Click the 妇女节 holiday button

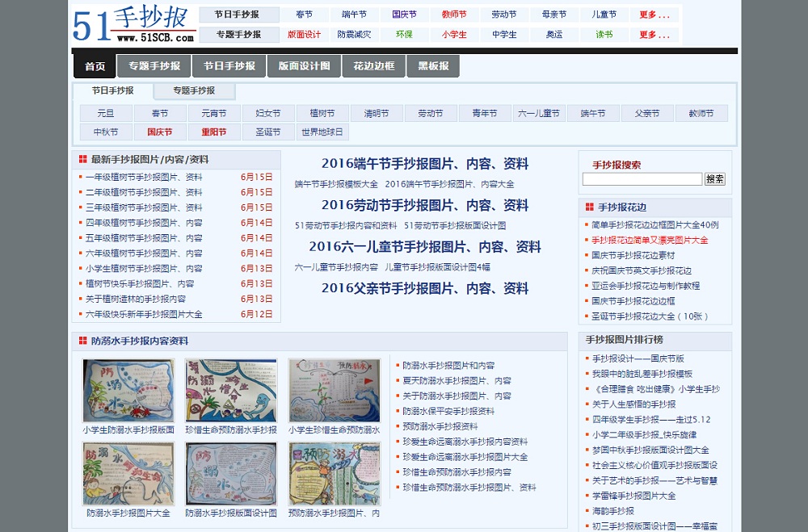coord(268,113)
